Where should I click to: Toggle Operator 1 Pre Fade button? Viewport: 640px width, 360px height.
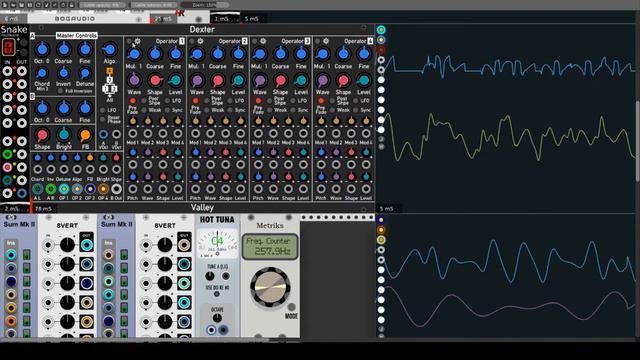133,100
